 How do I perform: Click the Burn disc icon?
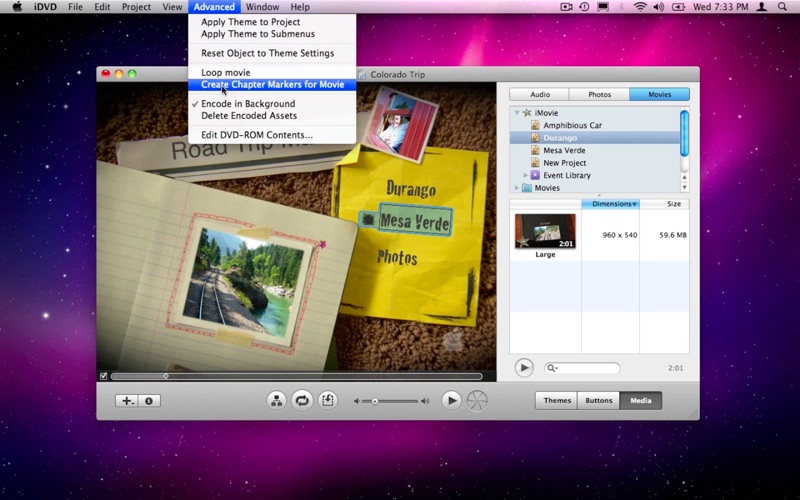477,401
